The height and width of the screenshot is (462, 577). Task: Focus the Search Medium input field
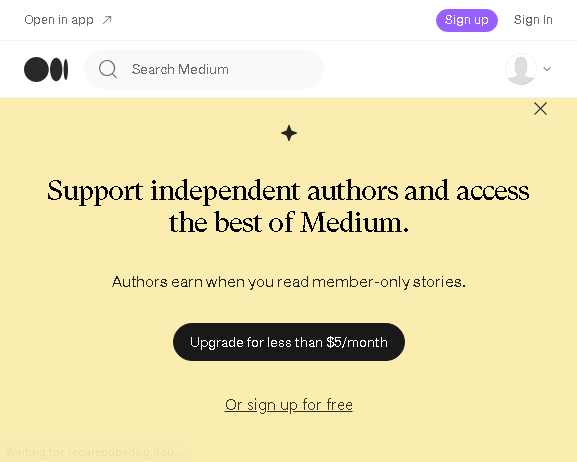click(204, 69)
